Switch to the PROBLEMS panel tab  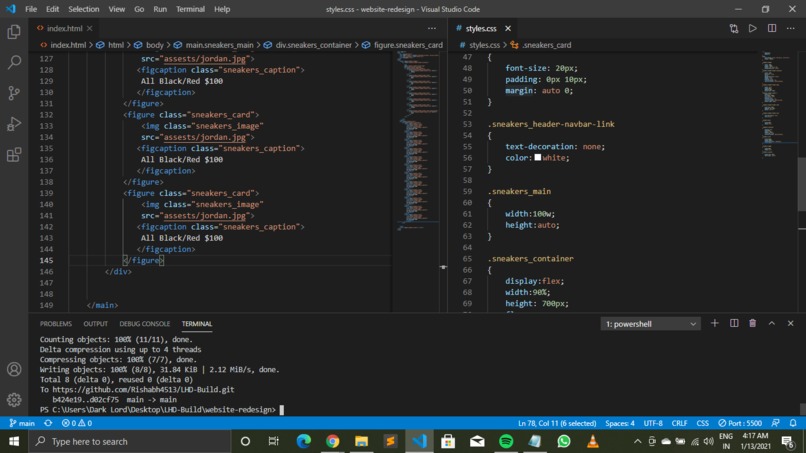click(x=56, y=324)
